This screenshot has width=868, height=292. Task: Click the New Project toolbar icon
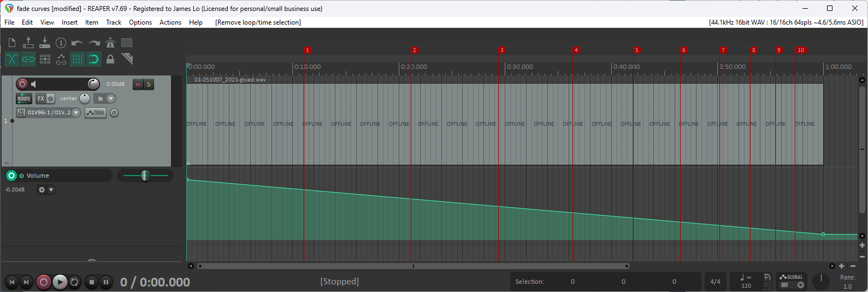click(12, 43)
